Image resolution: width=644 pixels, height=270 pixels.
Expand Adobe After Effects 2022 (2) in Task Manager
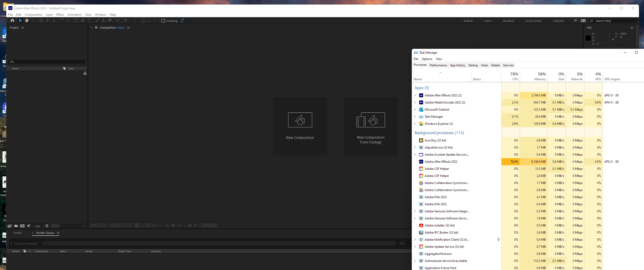tap(415, 95)
